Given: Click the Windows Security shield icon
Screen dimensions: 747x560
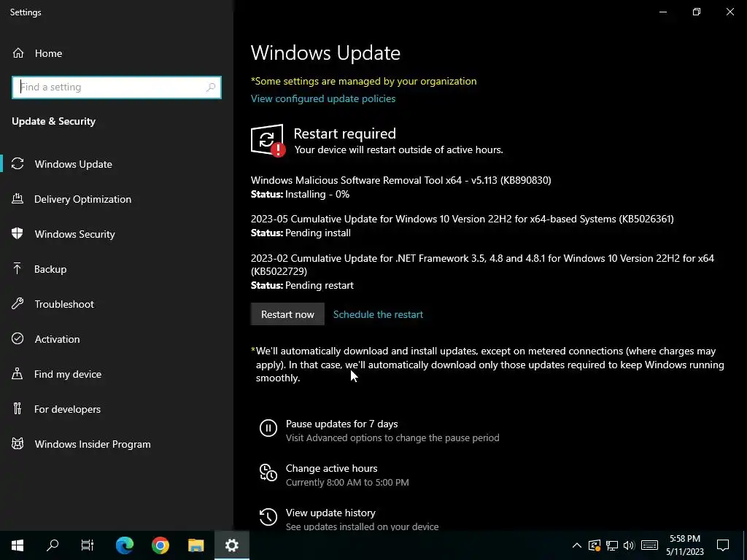Looking at the screenshot, I should point(18,234).
